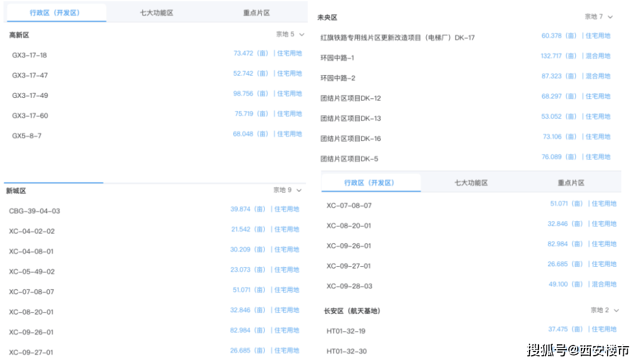Viewport: 644px width, 364px height.
Task: Open parcel GX3-17-18
Action: [x=29, y=55]
